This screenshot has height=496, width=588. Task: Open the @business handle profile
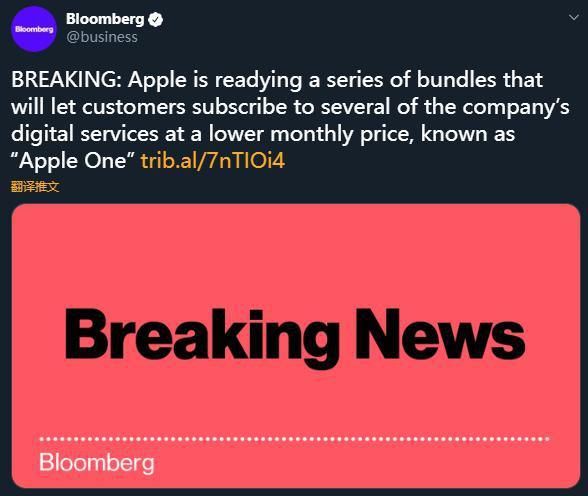(x=102, y=37)
